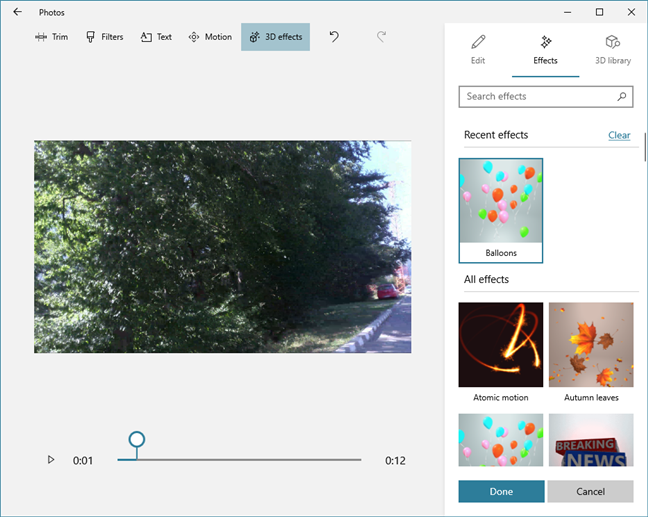
Task: Switch to the 3D library tab
Action: point(613,50)
